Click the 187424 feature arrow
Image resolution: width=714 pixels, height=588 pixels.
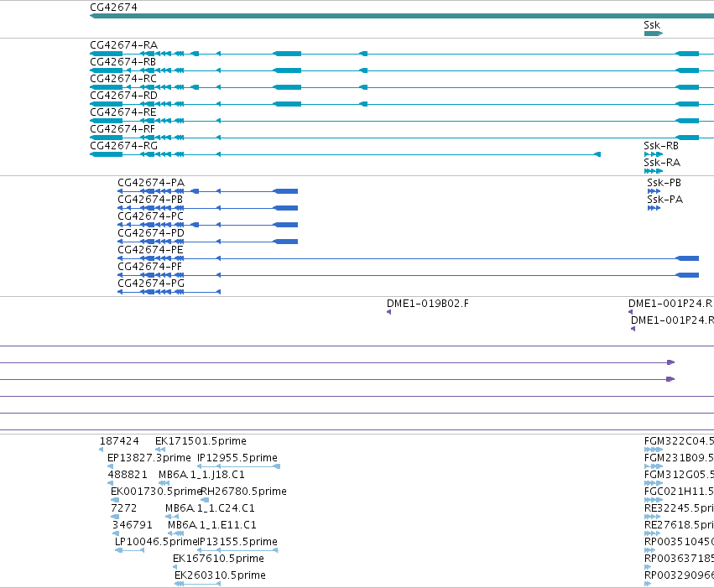[101, 450]
